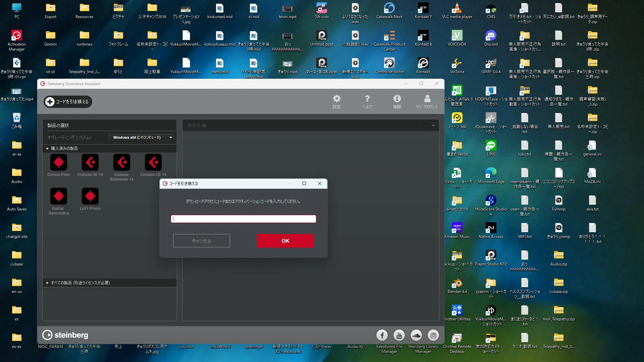
Task: Open Steinberg Facebook page icon
Action: 382,335
